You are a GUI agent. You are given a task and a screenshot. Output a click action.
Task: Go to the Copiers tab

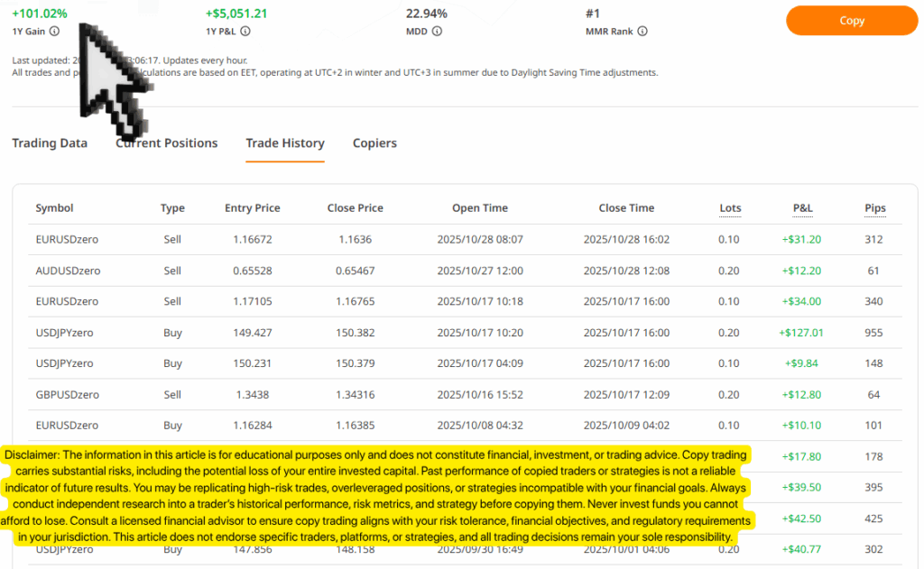[374, 143]
